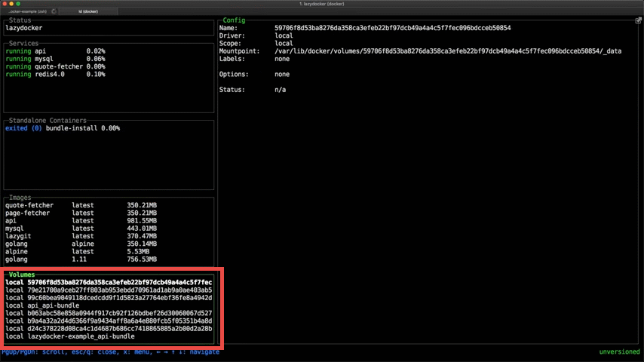Viewport: 644px width, 362px height.
Task: Select the exited bundle-install container
Action: click(62, 128)
